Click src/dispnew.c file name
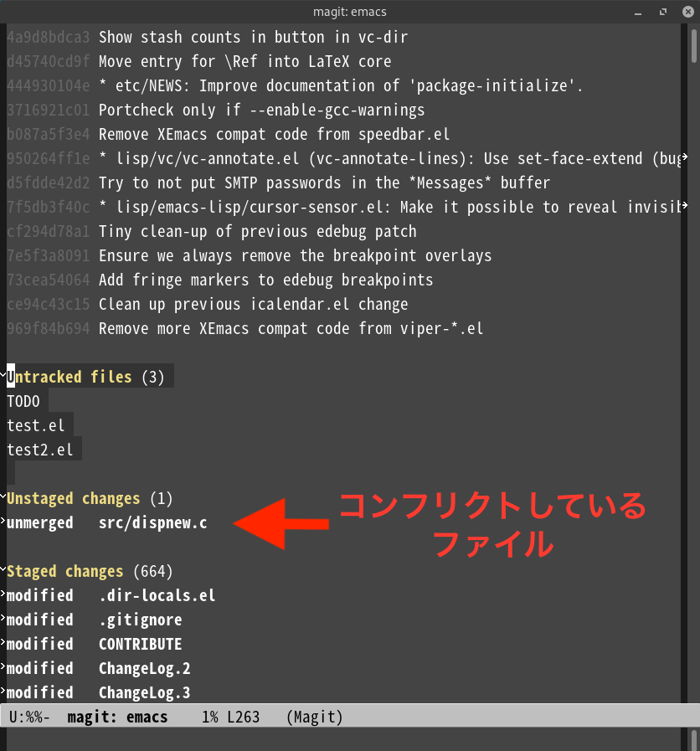Screen dimensions: 700x751 coord(153,523)
